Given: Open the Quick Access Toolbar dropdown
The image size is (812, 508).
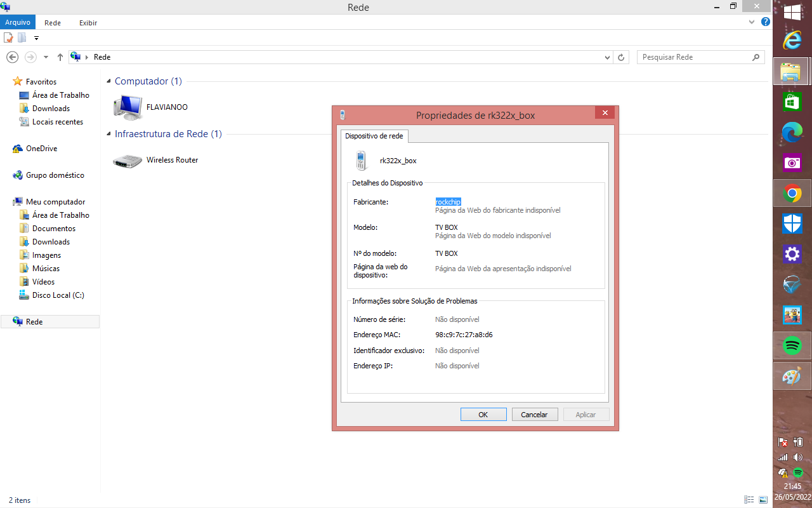Looking at the screenshot, I should (36, 38).
